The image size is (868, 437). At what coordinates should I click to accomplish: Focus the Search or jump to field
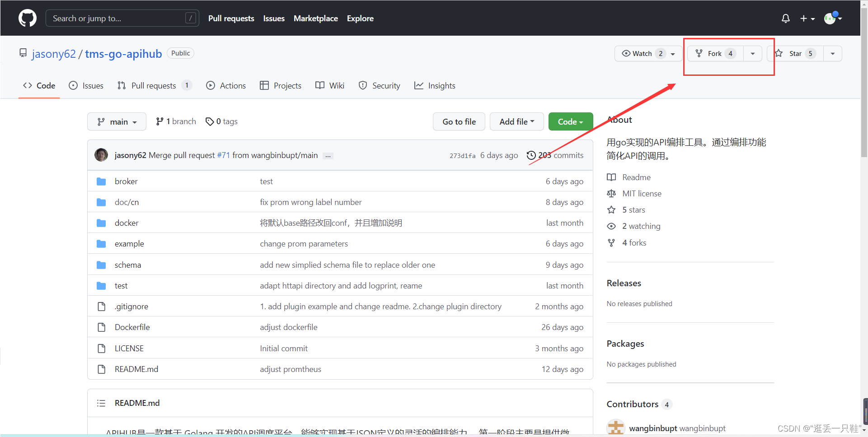122,19
